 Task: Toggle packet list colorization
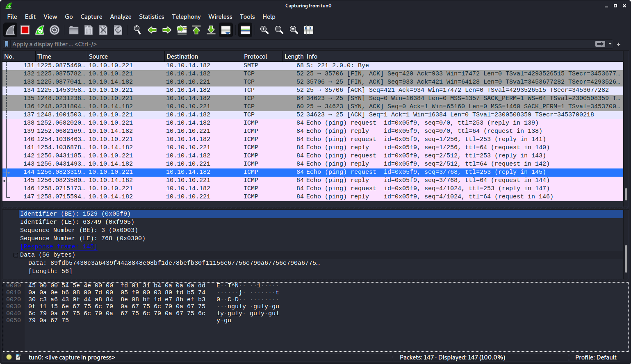point(245,30)
